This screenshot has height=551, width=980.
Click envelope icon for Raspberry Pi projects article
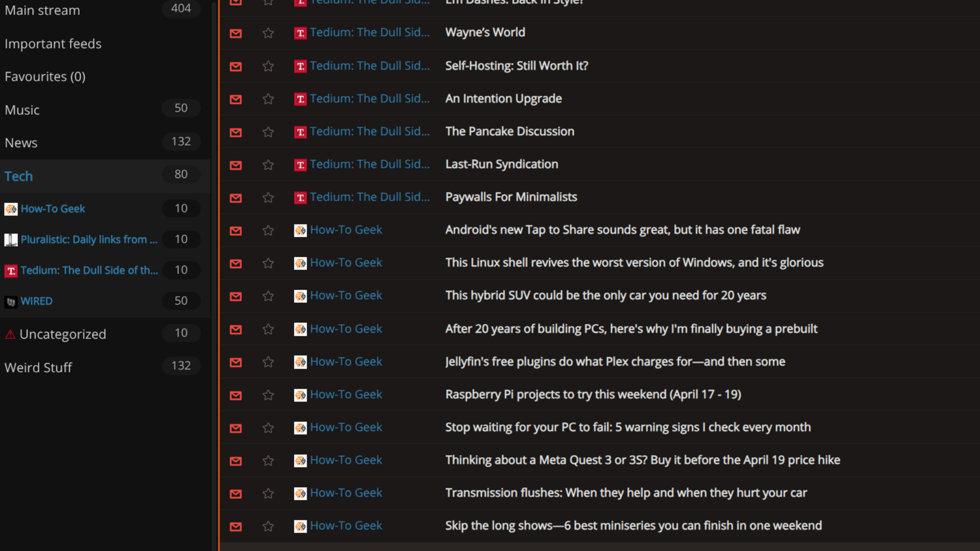(x=236, y=395)
